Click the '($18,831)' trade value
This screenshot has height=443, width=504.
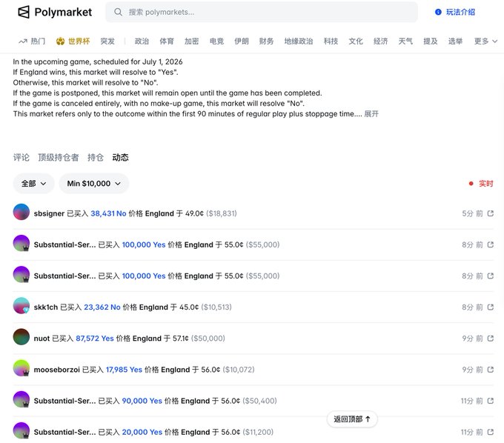pos(221,213)
